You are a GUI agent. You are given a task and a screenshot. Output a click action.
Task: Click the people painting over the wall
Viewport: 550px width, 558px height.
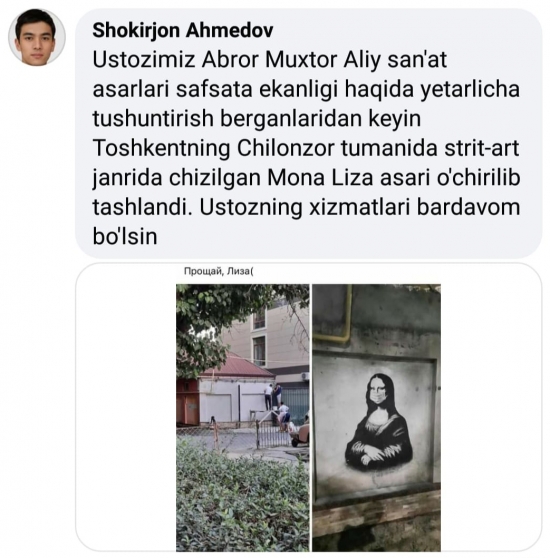278,407
